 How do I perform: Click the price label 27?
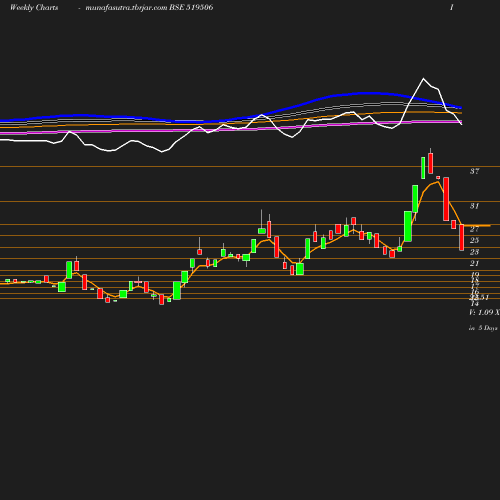pos(474,229)
